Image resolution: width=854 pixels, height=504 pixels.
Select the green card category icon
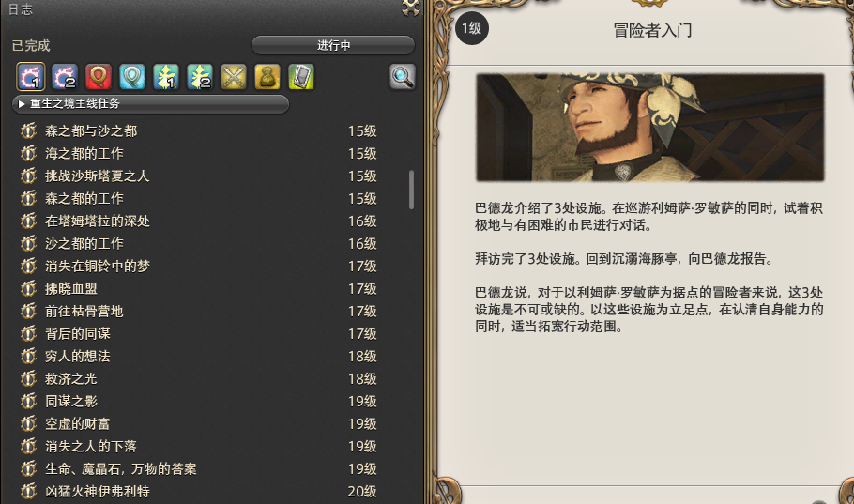[301, 77]
